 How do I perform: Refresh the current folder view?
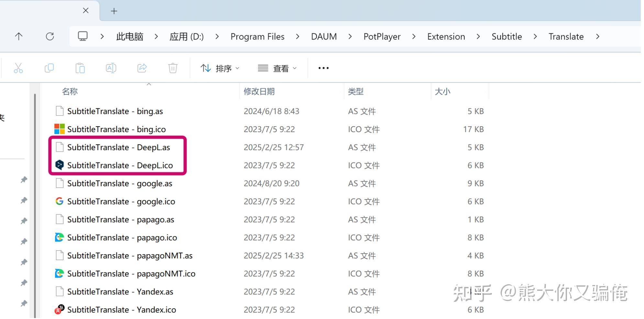[x=50, y=36]
